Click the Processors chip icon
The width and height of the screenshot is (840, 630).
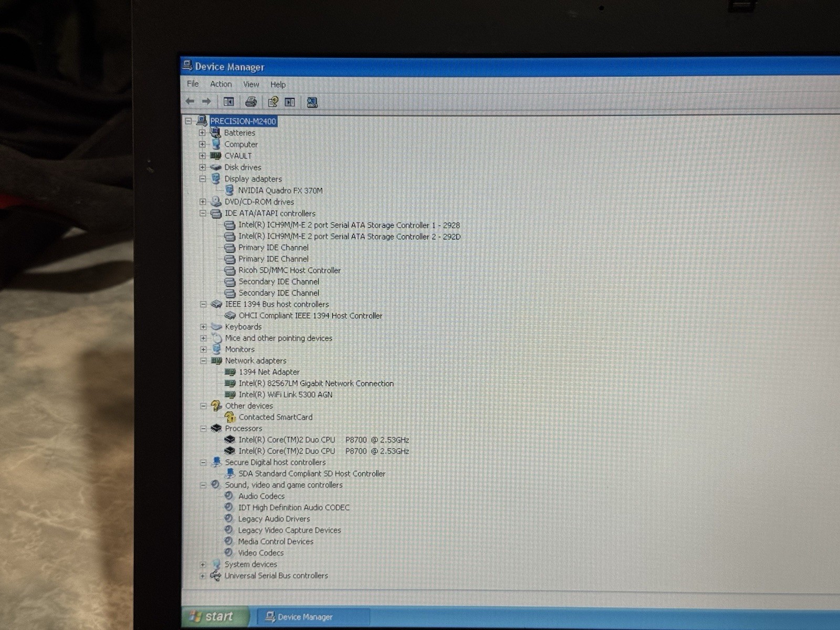216,428
